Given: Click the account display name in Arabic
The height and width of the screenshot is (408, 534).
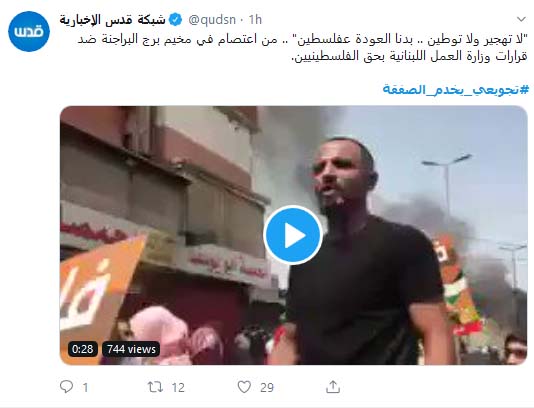Looking at the screenshot, I should point(113,20).
